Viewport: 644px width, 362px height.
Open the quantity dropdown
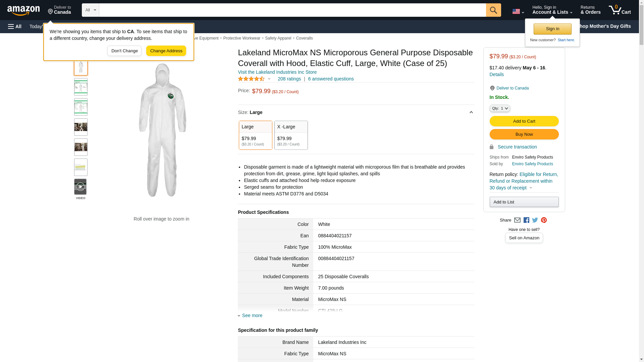499,108
